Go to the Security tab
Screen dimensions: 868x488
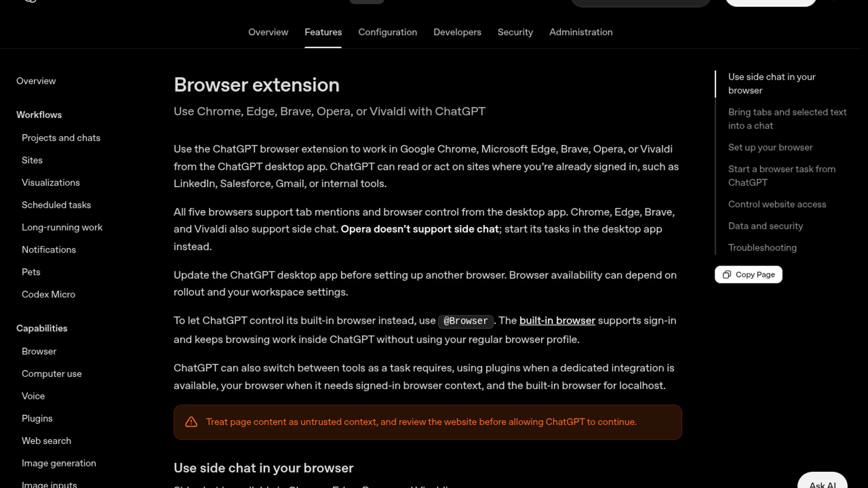coord(515,32)
